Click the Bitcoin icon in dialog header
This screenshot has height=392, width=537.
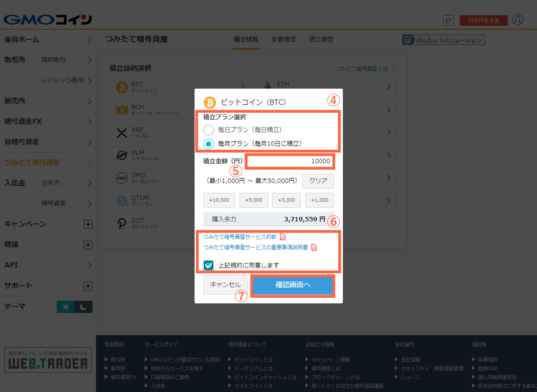tap(210, 103)
